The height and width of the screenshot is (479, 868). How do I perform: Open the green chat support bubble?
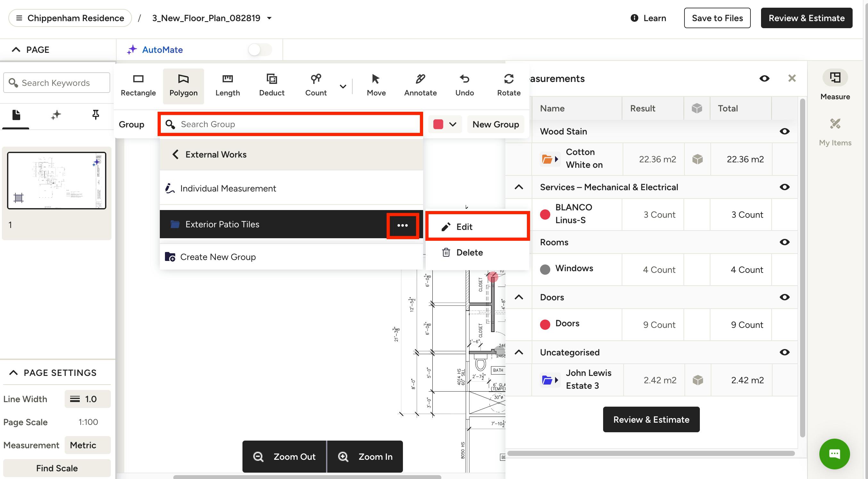click(x=834, y=453)
